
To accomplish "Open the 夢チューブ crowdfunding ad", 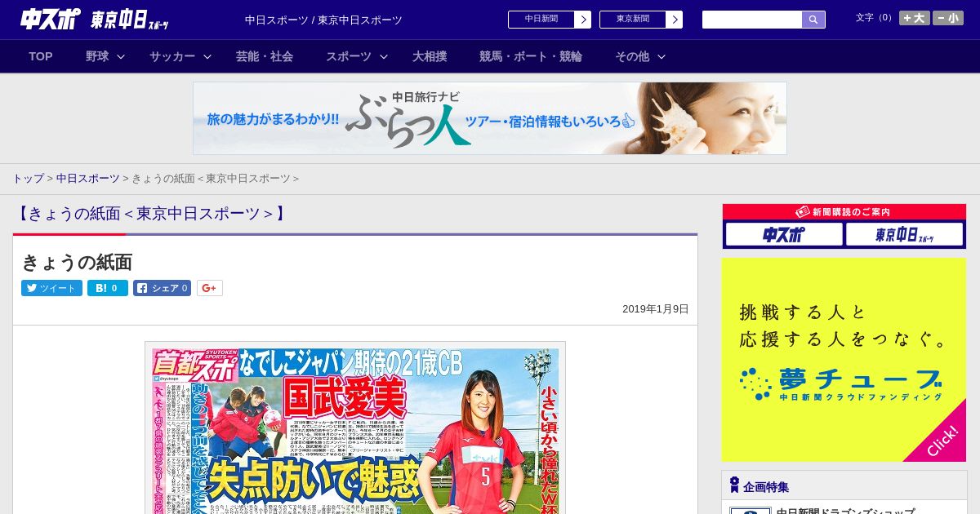I will point(844,360).
